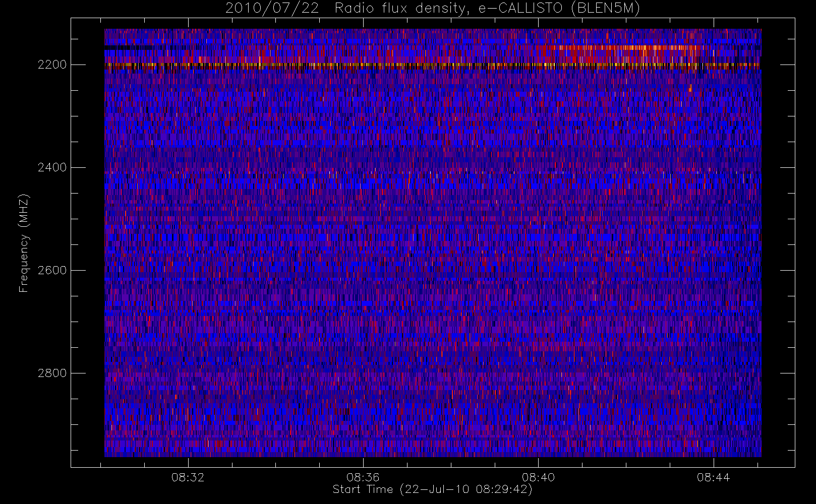Click the 2600 frequency tick label

coord(52,270)
